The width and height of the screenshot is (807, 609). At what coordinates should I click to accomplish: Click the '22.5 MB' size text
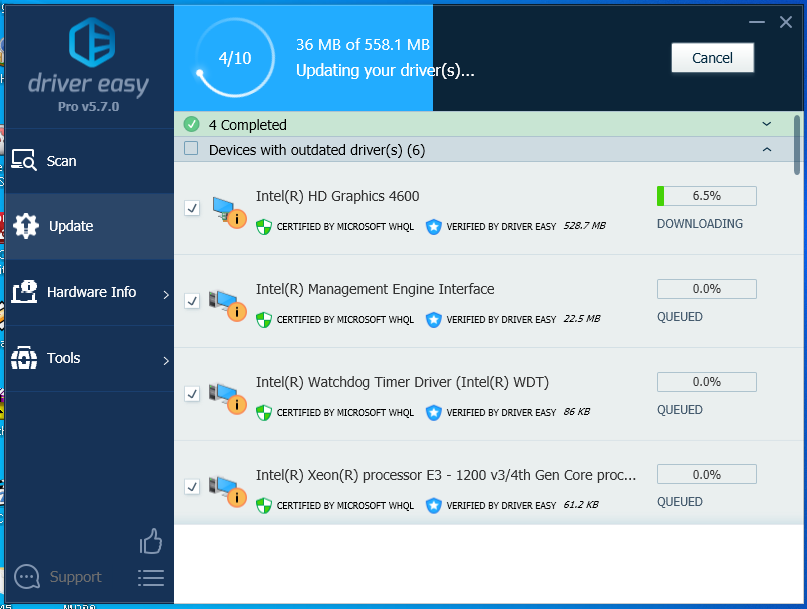point(582,319)
